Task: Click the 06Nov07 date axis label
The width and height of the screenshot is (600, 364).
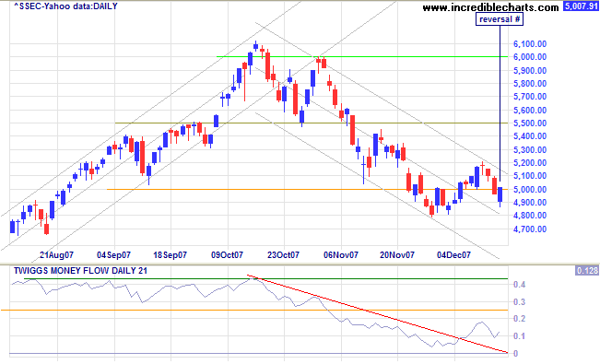Action: click(x=341, y=255)
